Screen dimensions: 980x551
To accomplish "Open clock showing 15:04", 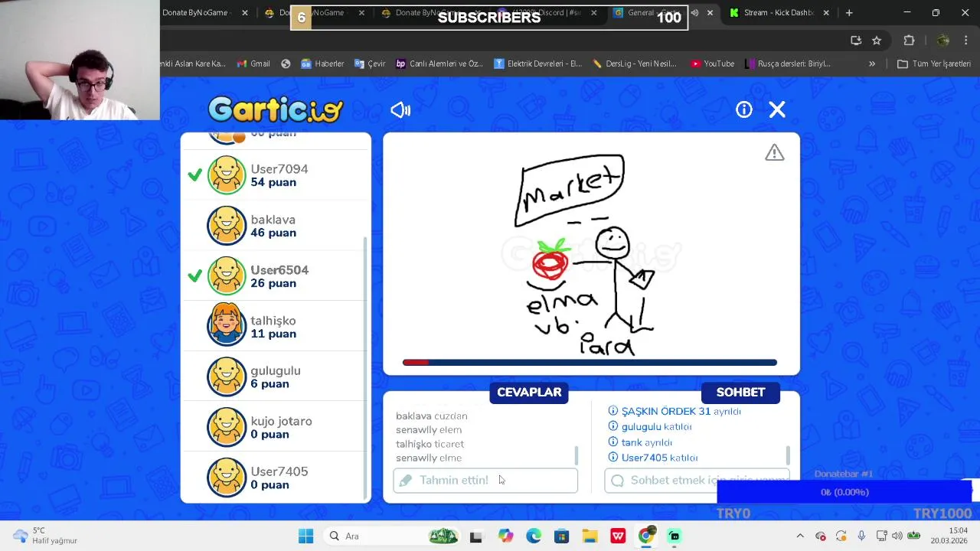I will point(949,536).
